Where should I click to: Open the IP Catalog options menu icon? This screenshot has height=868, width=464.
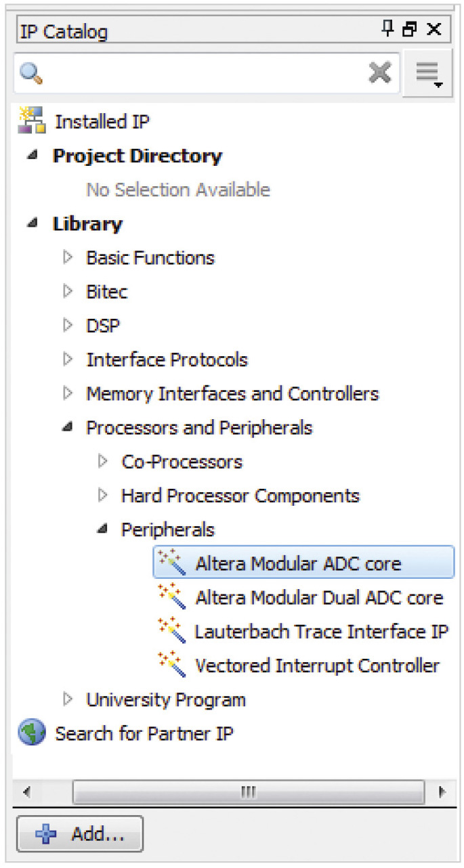tap(429, 74)
